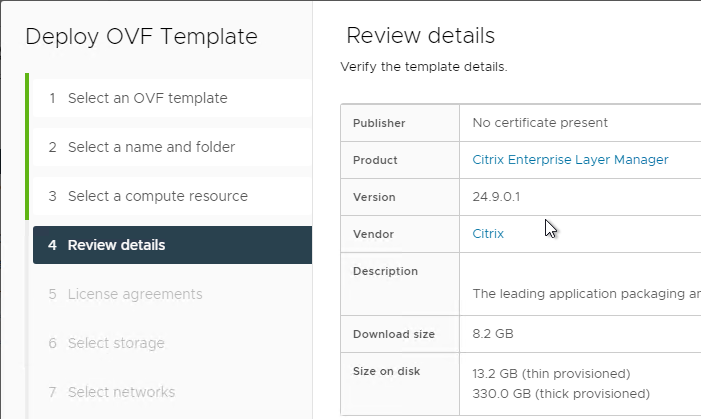
Task: Click the Vendor row label
Action: 373,234
